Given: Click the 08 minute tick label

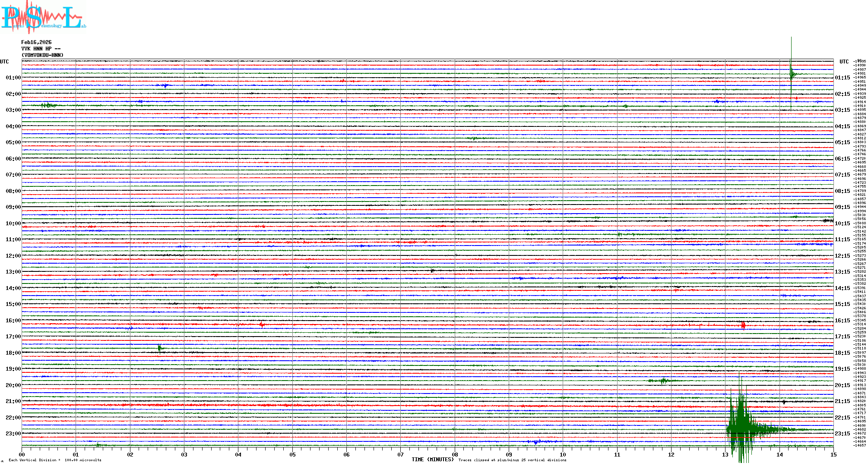Looking at the screenshot, I should point(455,454).
